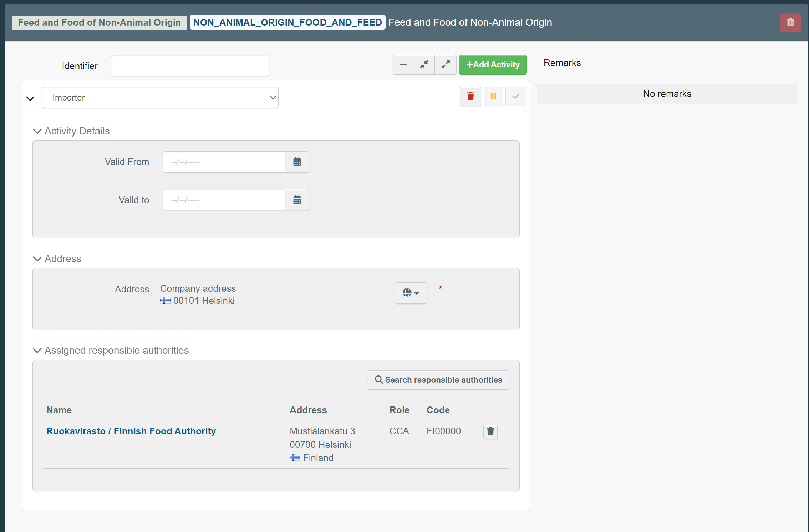Click the confirm/approve activity icon (green checkmark)
Viewport: 809px width, 532px height.
516,97
